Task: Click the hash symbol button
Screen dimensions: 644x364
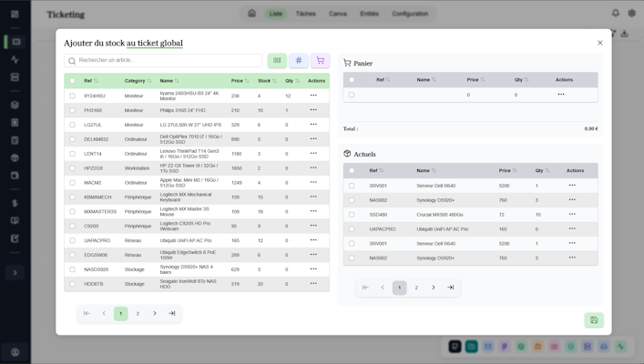Action: pyautogui.click(x=299, y=61)
